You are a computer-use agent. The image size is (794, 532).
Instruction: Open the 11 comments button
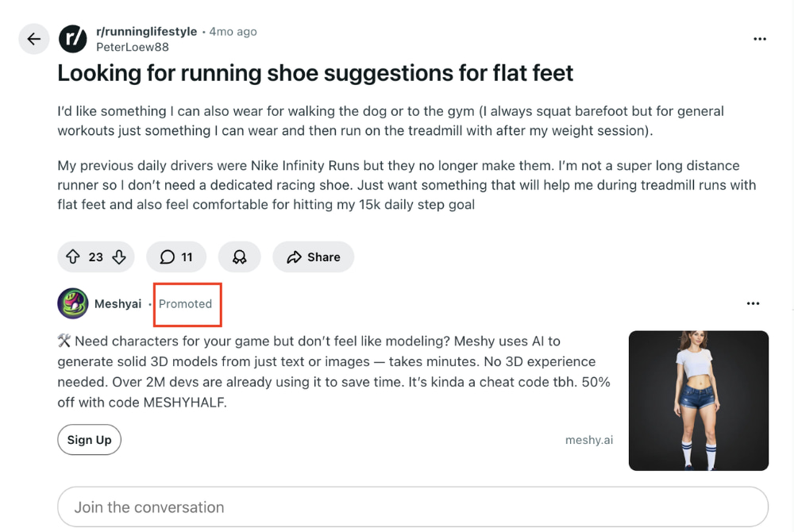tap(176, 256)
